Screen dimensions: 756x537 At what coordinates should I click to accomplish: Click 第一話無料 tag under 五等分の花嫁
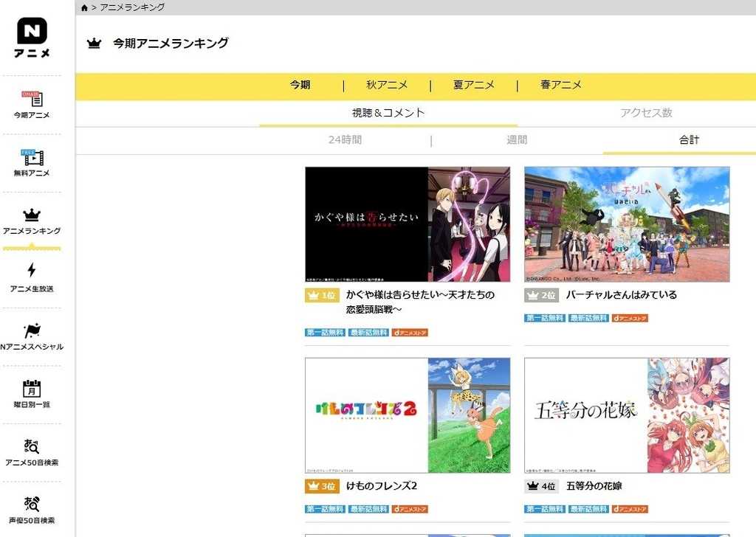(544, 509)
